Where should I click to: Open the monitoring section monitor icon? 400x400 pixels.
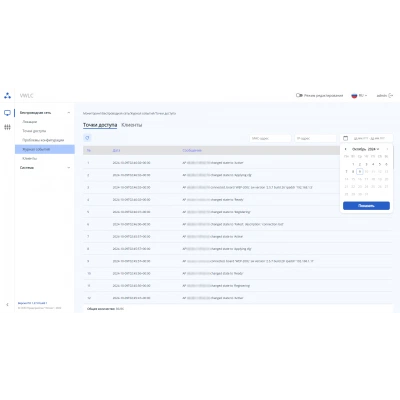tap(7, 113)
